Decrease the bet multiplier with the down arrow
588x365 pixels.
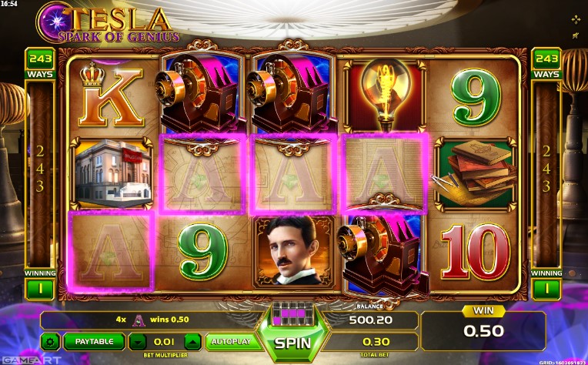[x=138, y=342]
